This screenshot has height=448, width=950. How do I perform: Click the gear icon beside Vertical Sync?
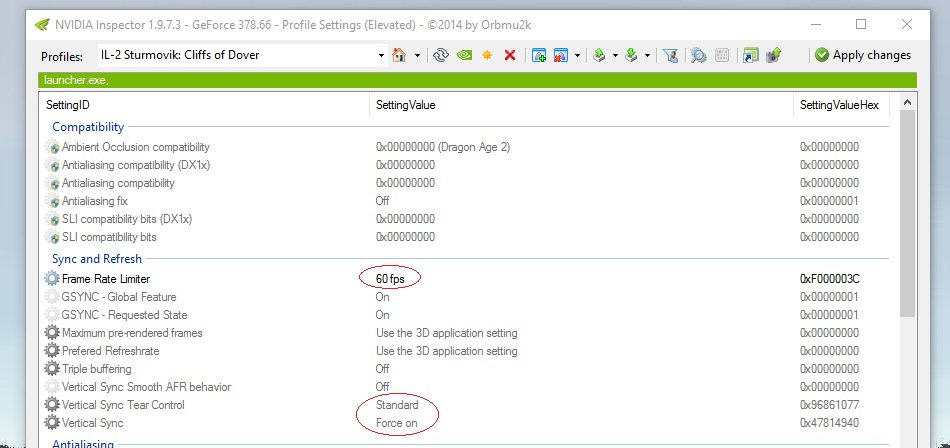click(52, 423)
